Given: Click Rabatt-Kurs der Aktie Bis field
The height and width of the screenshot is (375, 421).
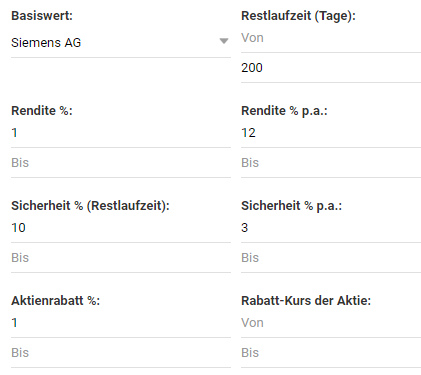Looking at the screenshot, I should coord(331,353).
